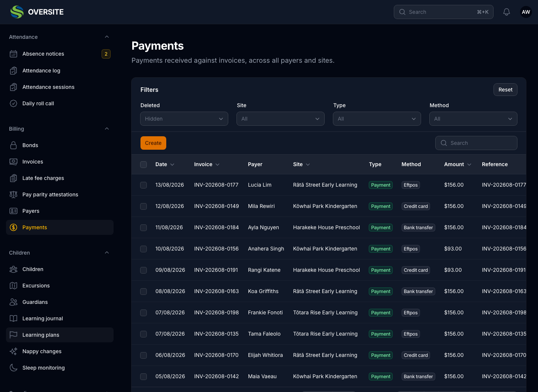Select the row checkbox for Ayla Nguyen
Screen dimensions: 538x392
click(143, 228)
